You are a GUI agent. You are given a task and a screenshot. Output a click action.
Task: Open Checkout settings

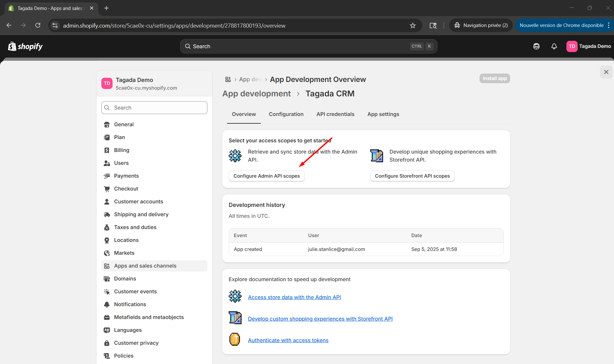(x=154, y=189)
